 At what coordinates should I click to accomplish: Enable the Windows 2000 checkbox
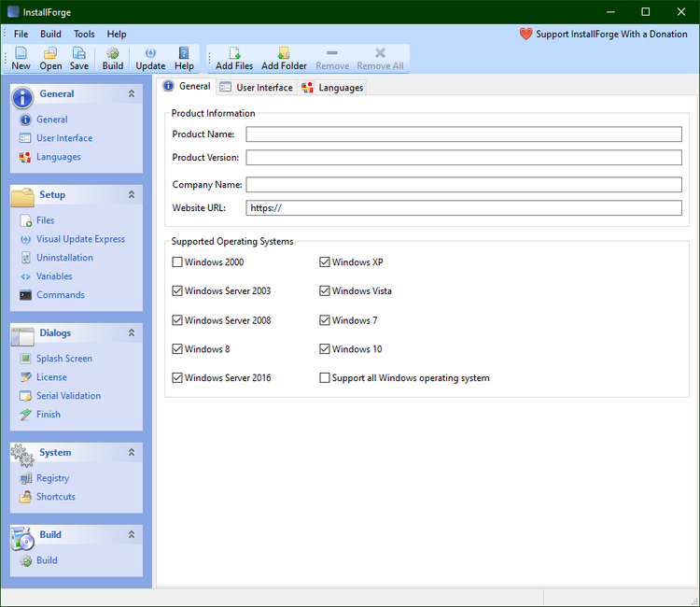[177, 262]
